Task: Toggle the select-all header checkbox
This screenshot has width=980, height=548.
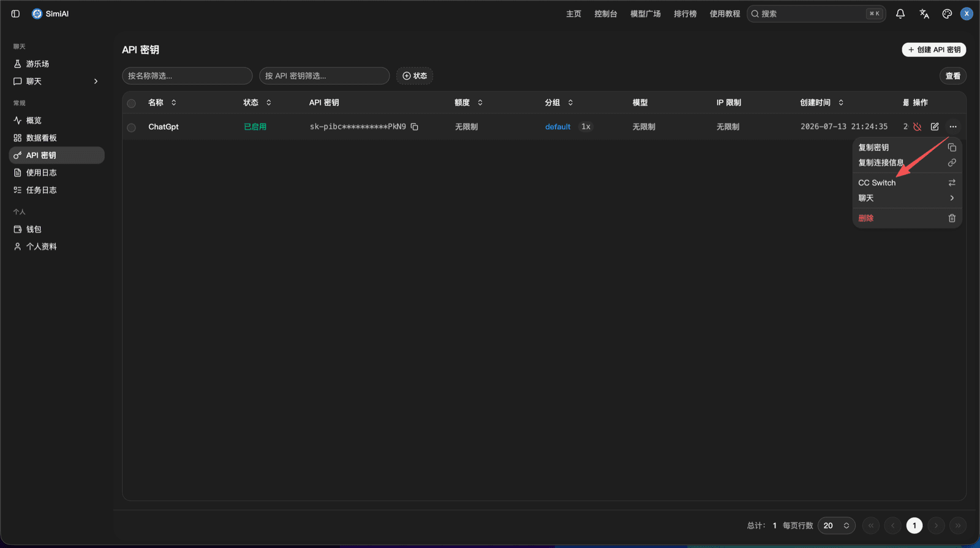Action: click(x=131, y=103)
